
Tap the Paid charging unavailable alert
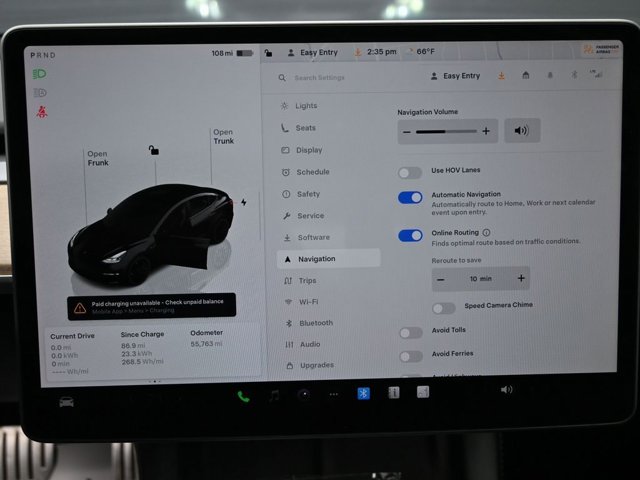tap(151, 307)
